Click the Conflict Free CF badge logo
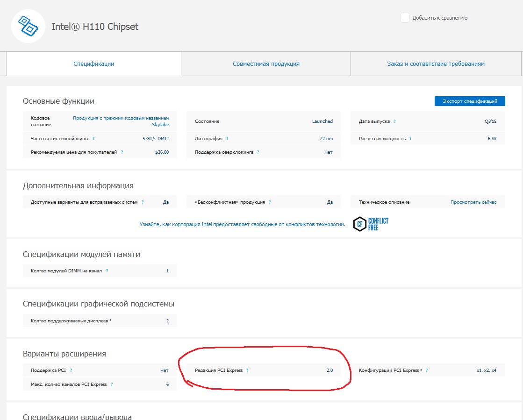The height and width of the screenshot is (420, 523). tap(371, 224)
